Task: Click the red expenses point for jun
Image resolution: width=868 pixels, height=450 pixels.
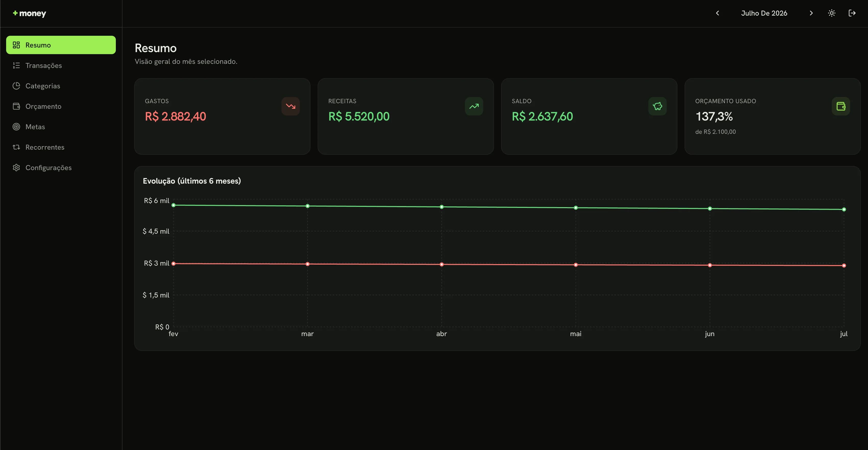Action: [710, 265]
